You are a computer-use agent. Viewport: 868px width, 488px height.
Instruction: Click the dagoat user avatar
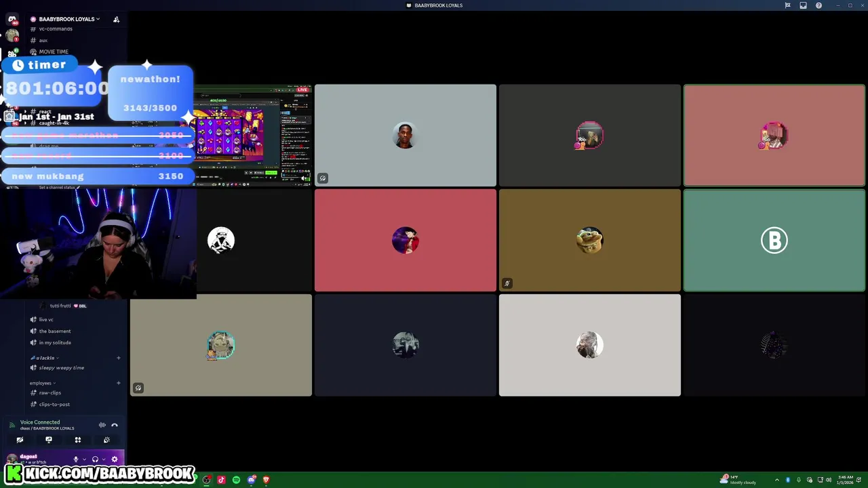tap(12, 459)
